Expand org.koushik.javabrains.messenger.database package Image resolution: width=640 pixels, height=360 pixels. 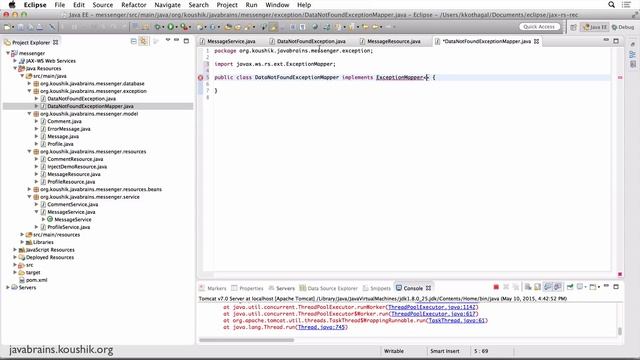tap(29, 83)
